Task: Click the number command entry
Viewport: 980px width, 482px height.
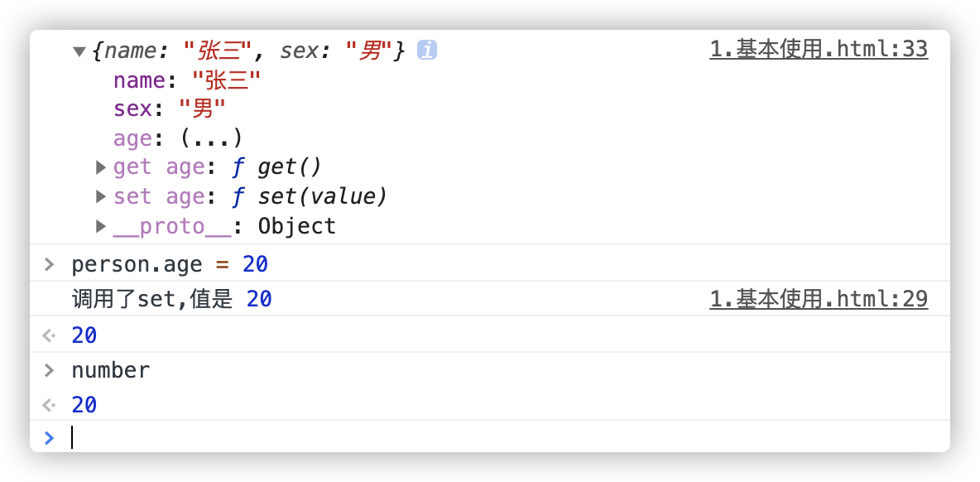Action: coord(111,370)
